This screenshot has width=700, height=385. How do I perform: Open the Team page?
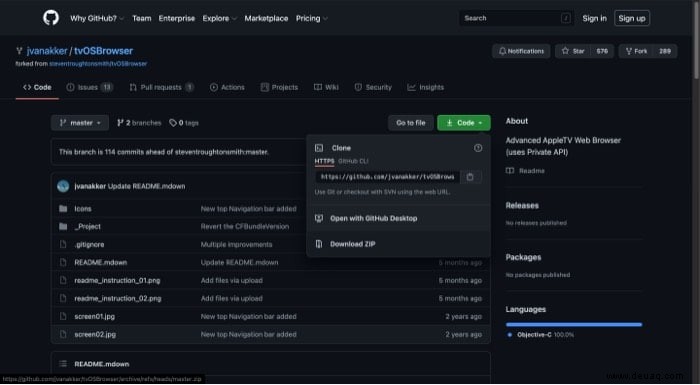point(142,18)
